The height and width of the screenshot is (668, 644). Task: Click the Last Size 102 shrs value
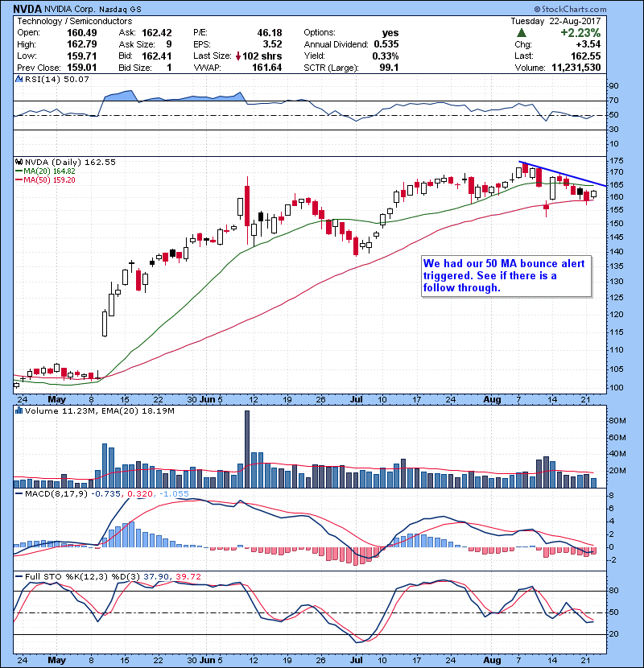tap(262, 56)
